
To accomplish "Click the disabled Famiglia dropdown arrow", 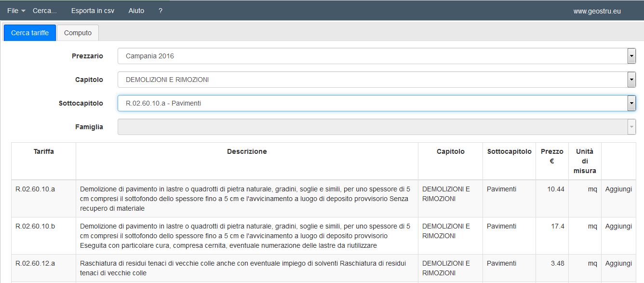I will pos(631,127).
